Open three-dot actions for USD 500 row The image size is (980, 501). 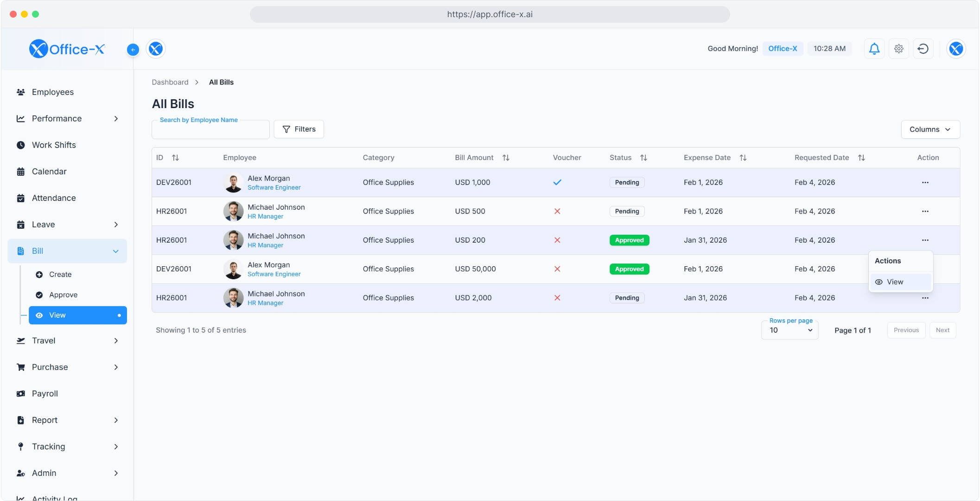pos(925,212)
